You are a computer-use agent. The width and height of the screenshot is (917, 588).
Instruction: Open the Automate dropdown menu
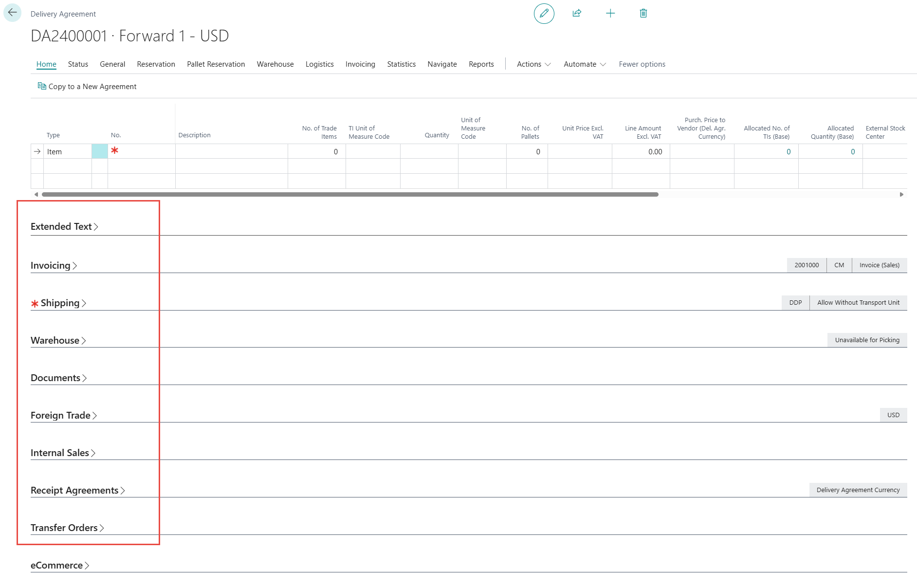coord(585,64)
